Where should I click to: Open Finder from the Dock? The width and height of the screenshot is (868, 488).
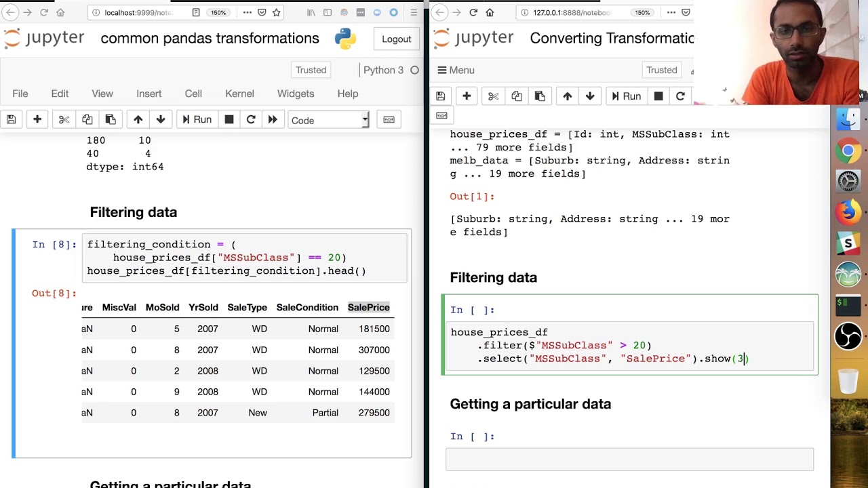point(848,120)
